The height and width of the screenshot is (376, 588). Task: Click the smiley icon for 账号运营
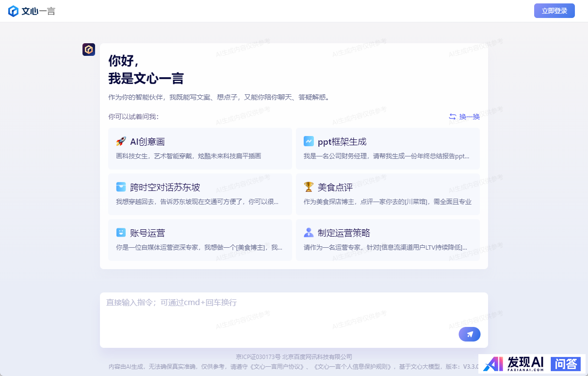(121, 233)
